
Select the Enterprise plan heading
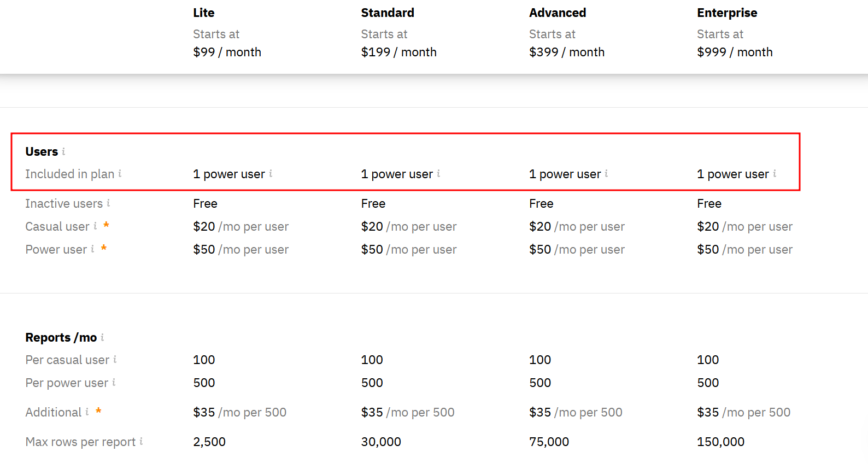[727, 13]
